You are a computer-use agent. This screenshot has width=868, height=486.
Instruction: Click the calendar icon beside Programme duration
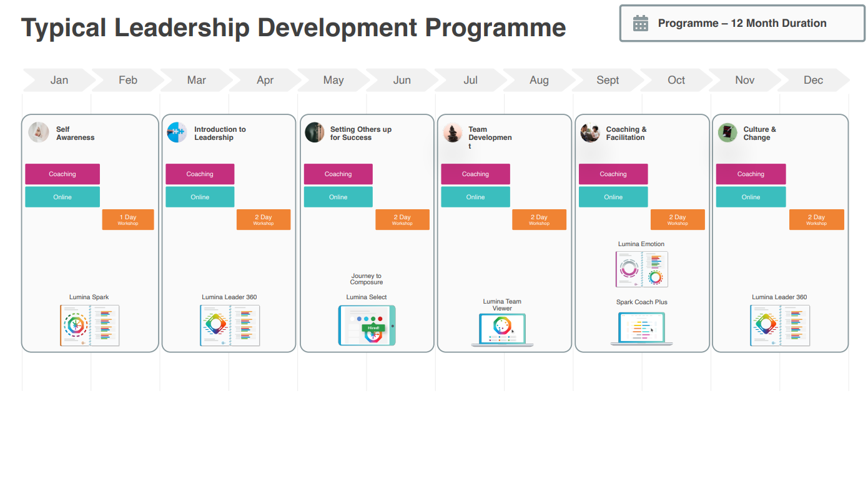pos(641,24)
